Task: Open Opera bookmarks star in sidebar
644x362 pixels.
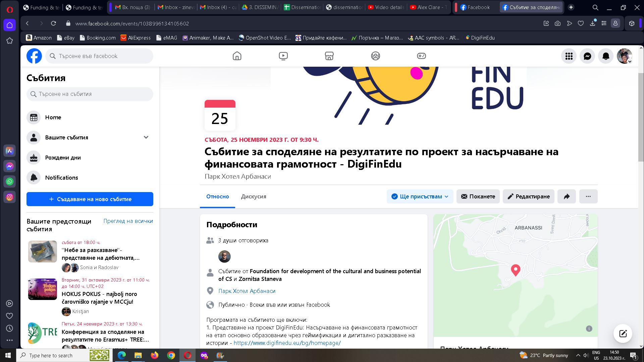Action: 10,41
